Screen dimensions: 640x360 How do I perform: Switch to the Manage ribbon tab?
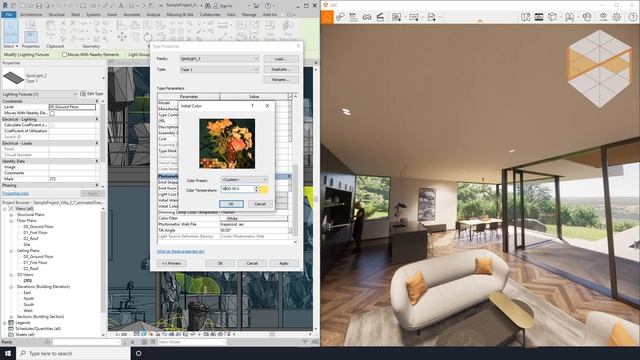249,14
